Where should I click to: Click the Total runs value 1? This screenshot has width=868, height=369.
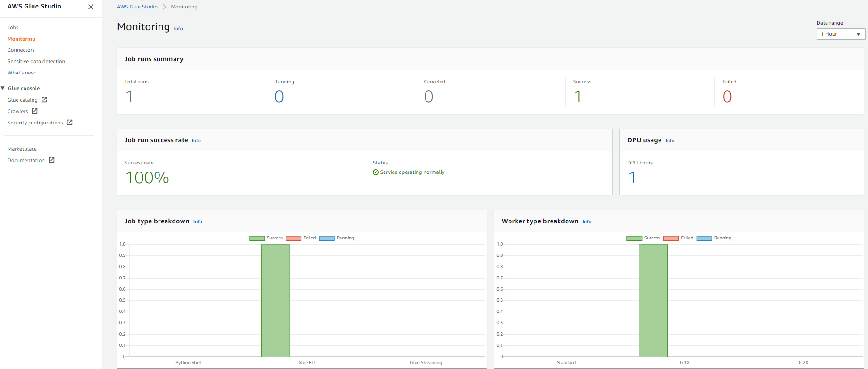[129, 97]
